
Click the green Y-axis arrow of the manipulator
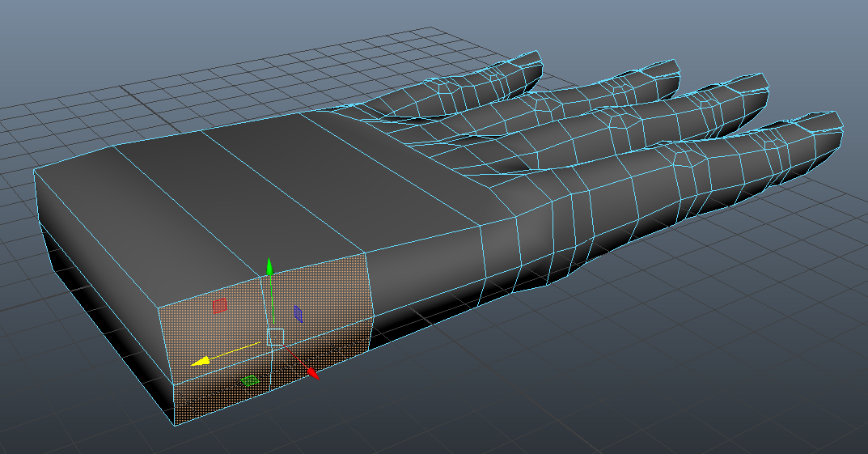click(271, 265)
